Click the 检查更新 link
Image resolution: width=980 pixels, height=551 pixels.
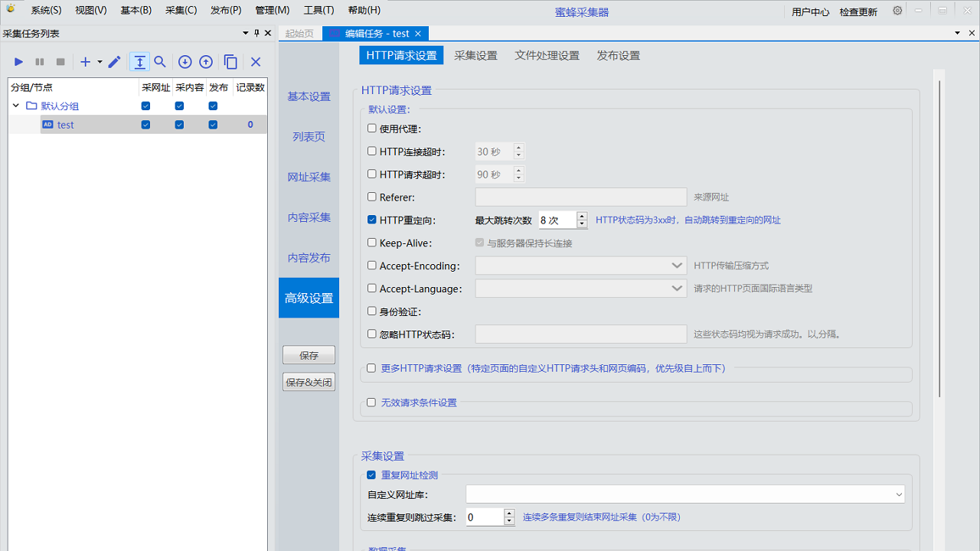[858, 11]
